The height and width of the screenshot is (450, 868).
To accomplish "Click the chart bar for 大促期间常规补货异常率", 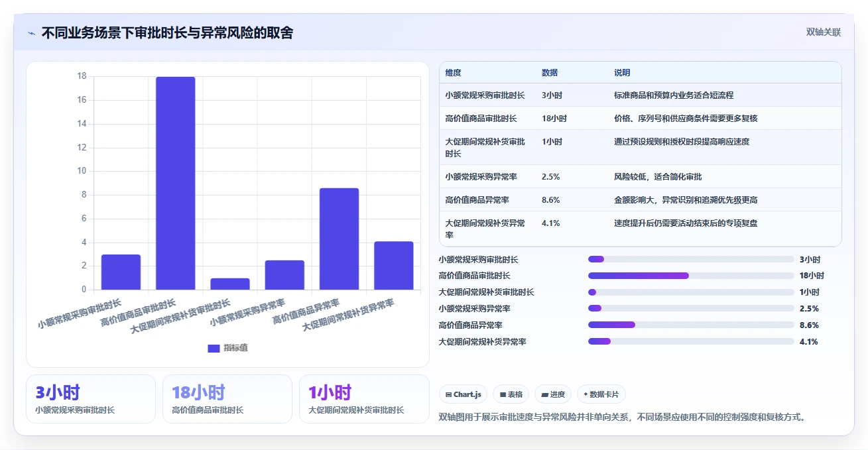I will [x=394, y=266].
